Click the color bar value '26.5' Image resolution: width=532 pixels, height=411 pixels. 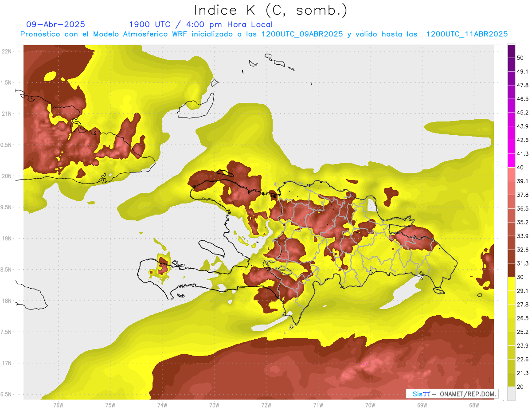click(522, 318)
